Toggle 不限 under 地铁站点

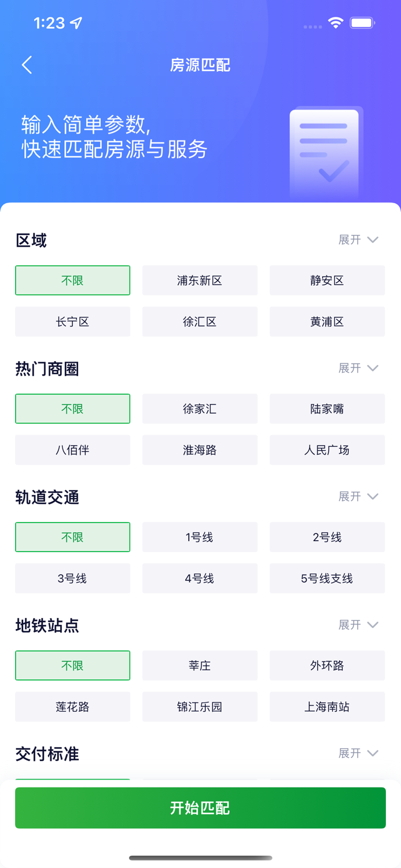click(x=72, y=665)
